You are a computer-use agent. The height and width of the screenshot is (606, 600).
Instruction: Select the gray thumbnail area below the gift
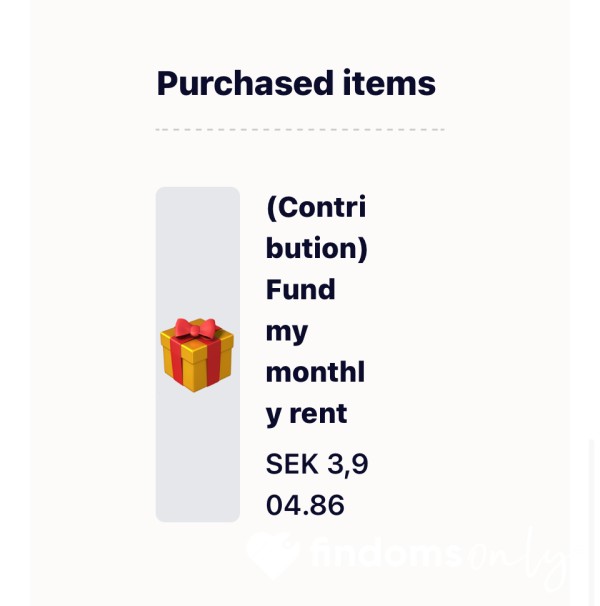[198, 458]
